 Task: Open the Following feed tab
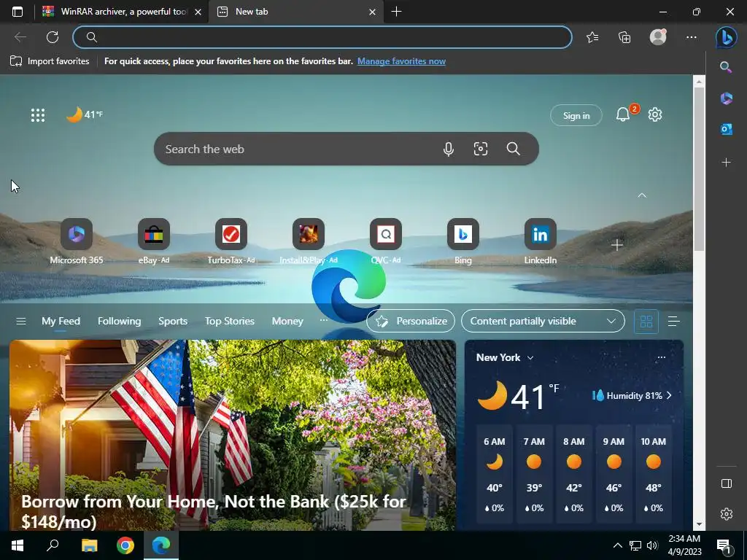tap(119, 322)
